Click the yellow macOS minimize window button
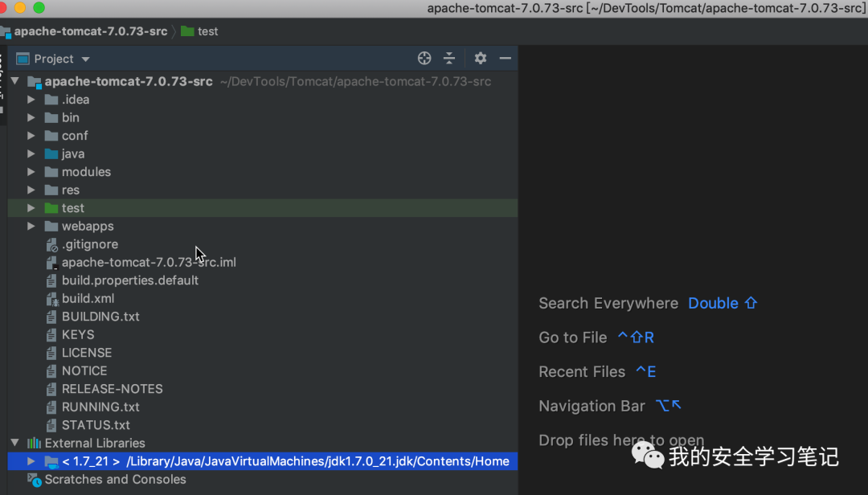Image resolution: width=868 pixels, height=495 pixels. (20, 8)
